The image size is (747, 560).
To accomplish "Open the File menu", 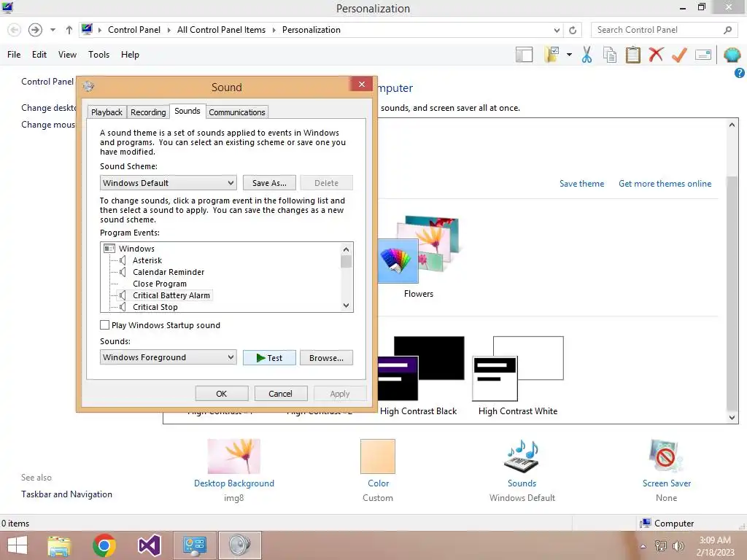I will click(14, 55).
